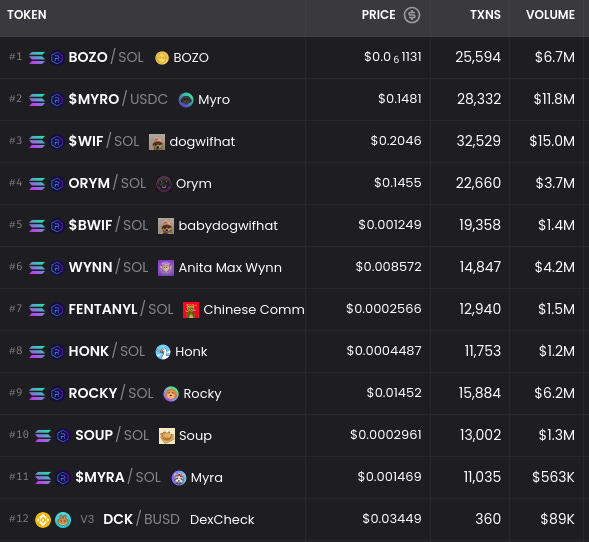The image size is (589, 542).
Task: Click the Rocky token logo icon
Action: (171, 394)
